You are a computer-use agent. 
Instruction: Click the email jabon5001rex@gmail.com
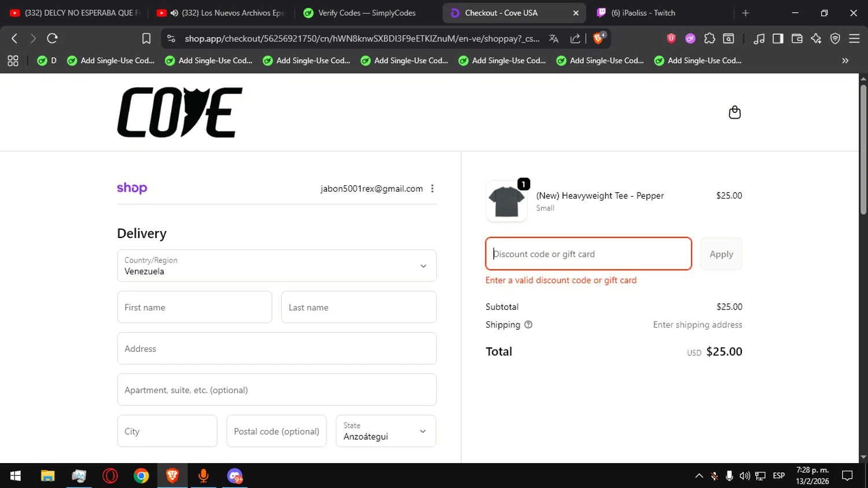pos(372,189)
